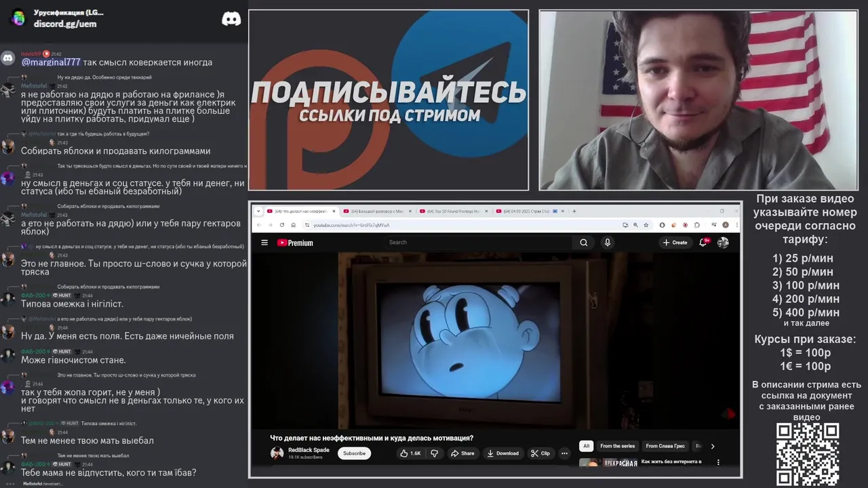Switch to the "Большой разговор" browser tab
The width and height of the screenshot is (868, 488).
point(377,211)
